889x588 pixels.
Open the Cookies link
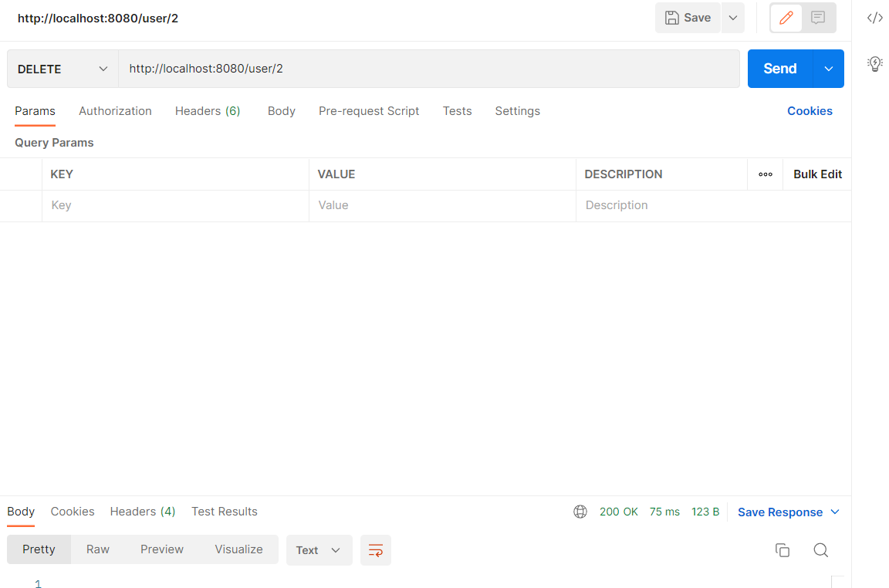pos(810,111)
